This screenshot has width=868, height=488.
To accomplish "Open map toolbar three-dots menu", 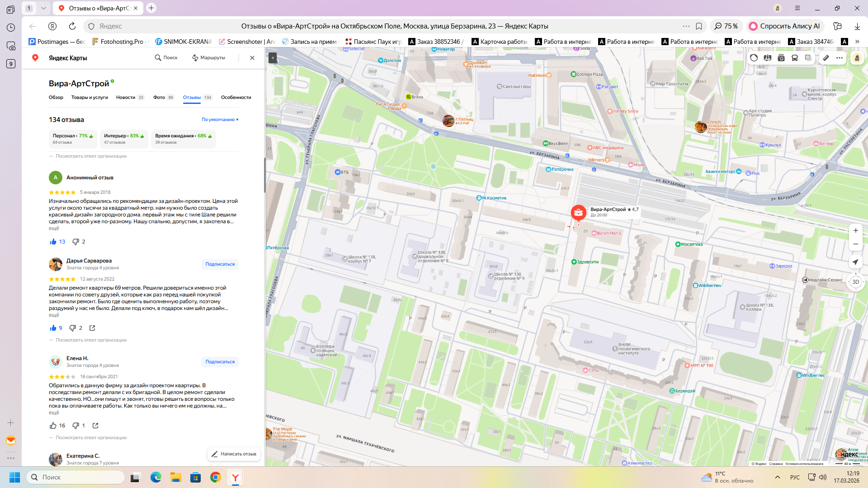I will click(x=840, y=58).
